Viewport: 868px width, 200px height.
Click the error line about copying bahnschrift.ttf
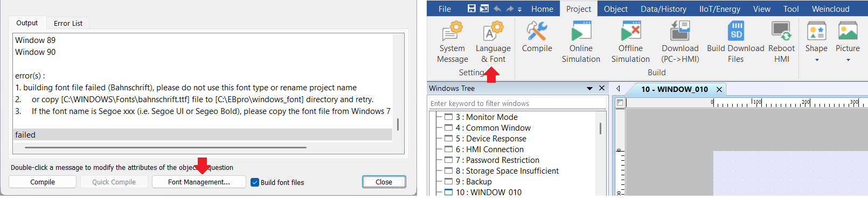tap(194, 99)
